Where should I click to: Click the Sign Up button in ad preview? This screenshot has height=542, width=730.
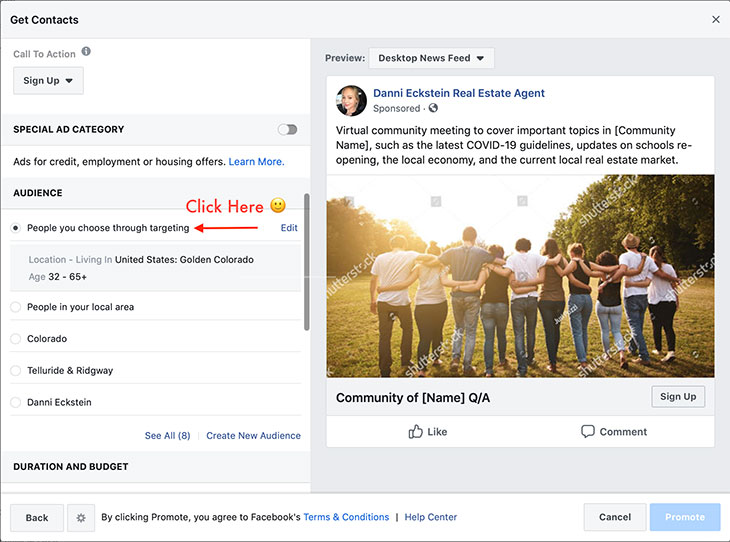click(678, 397)
